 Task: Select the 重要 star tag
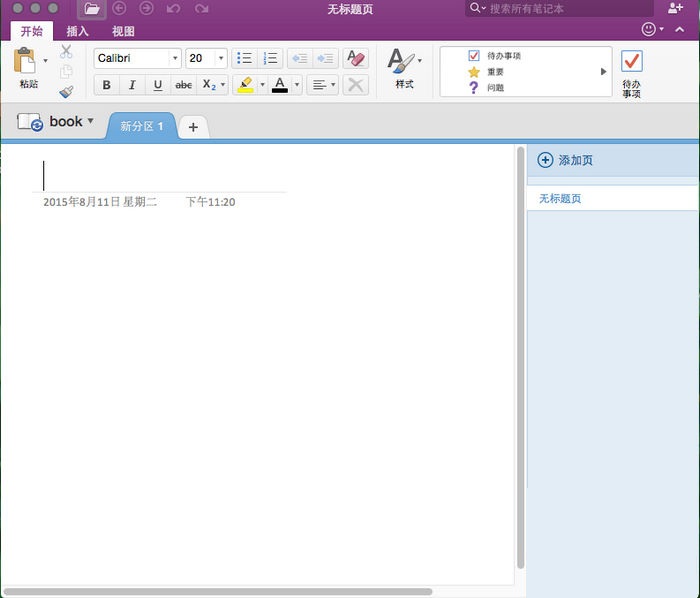[x=486, y=72]
